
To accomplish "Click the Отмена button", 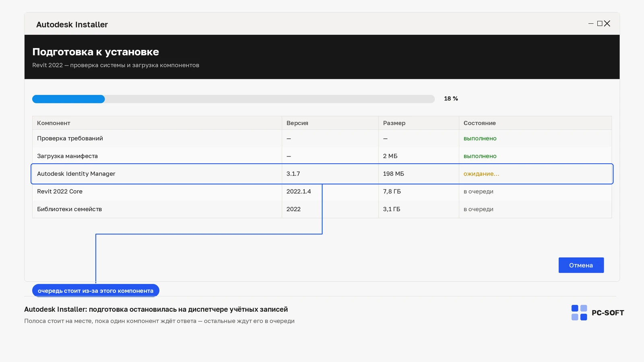I will 581,265.
